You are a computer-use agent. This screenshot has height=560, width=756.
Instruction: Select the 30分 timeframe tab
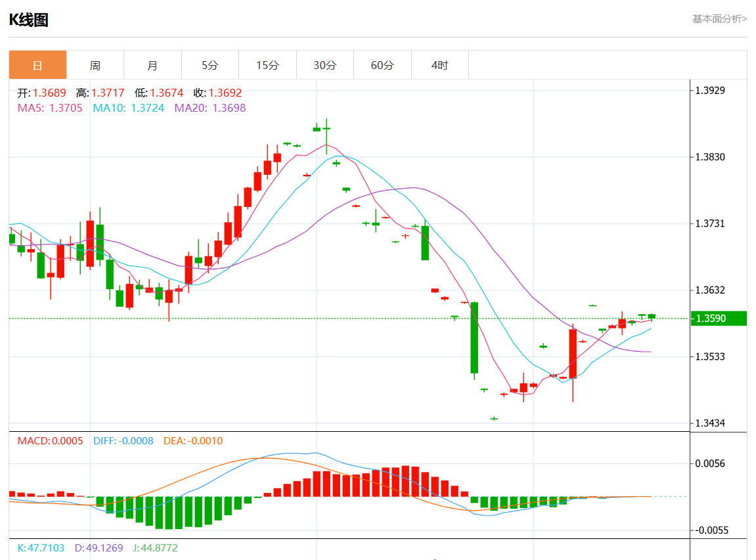(x=324, y=65)
